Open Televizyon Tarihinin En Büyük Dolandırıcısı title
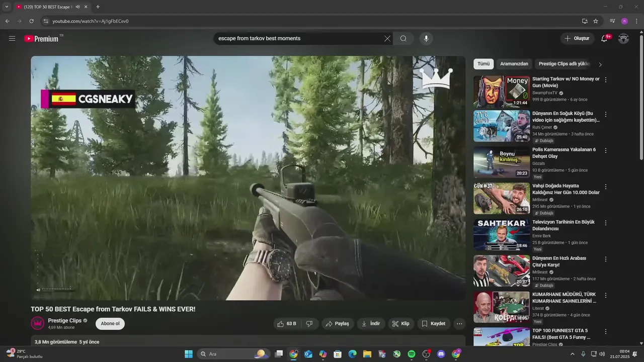644x362 pixels. point(563,225)
